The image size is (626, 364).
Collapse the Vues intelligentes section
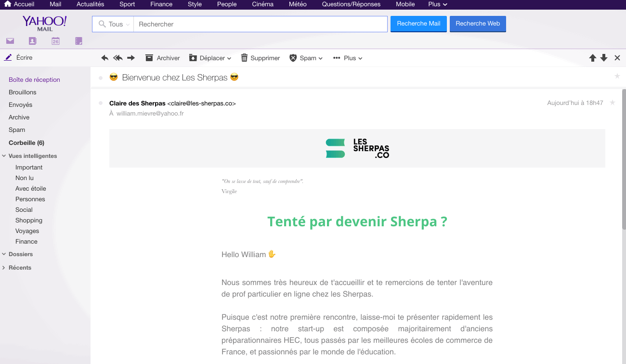4,156
